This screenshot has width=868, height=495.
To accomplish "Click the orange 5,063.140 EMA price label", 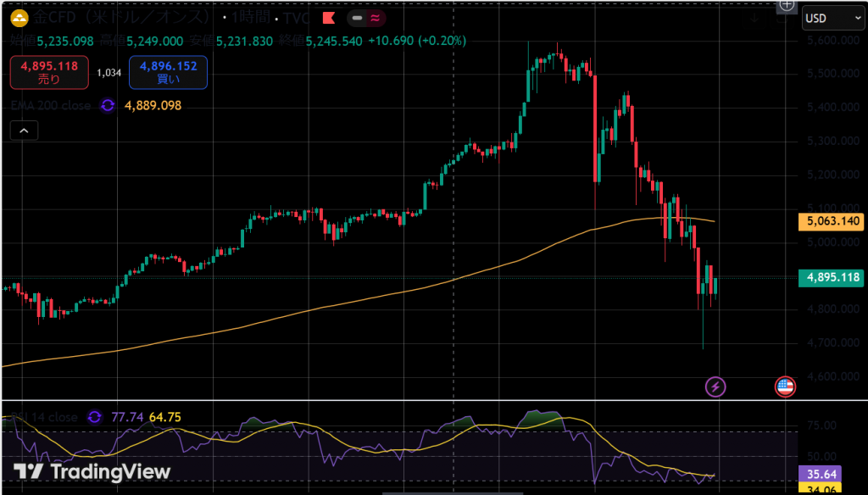I will pos(831,222).
